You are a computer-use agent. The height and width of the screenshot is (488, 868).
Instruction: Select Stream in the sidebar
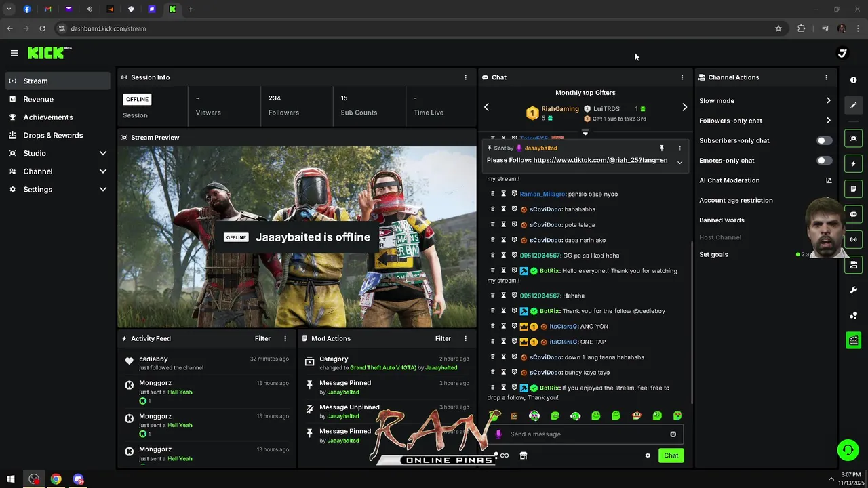pyautogui.click(x=58, y=81)
